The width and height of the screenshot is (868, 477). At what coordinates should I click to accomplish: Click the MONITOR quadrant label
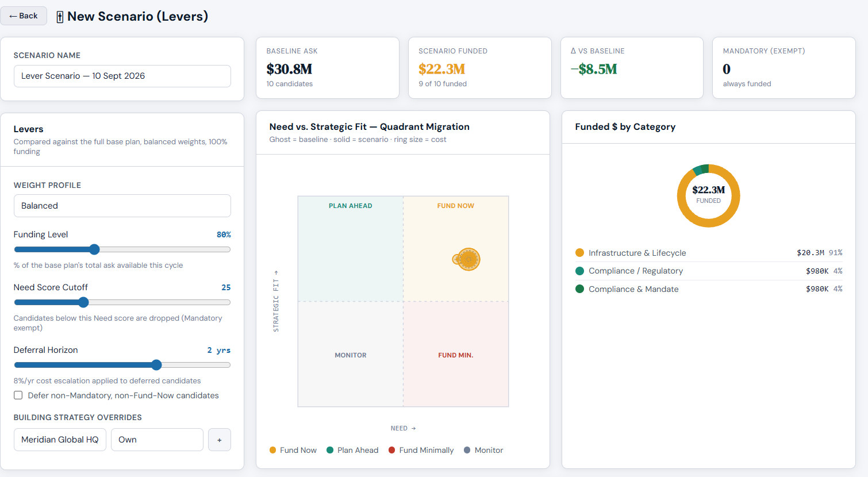click(351, 355)
